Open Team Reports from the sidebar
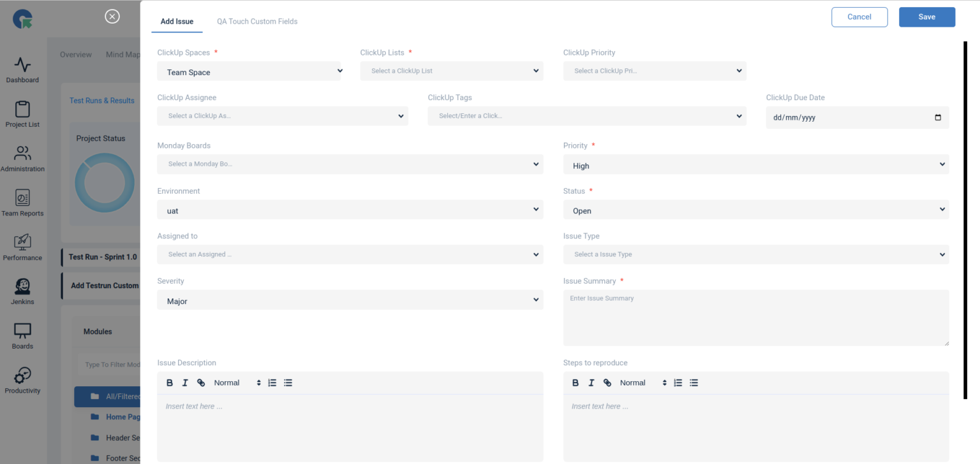The height and width of the screenshot is (464, 980). coord(22,203)
